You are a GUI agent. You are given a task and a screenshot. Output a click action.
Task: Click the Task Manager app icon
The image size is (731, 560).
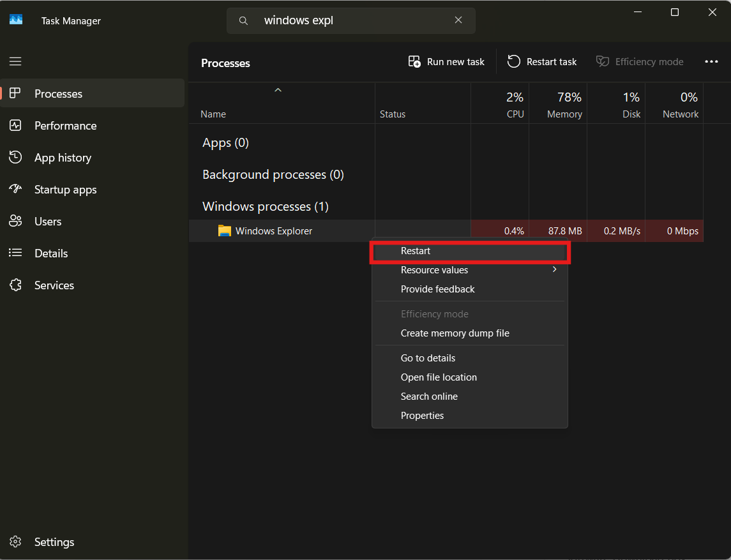(16, 20)
